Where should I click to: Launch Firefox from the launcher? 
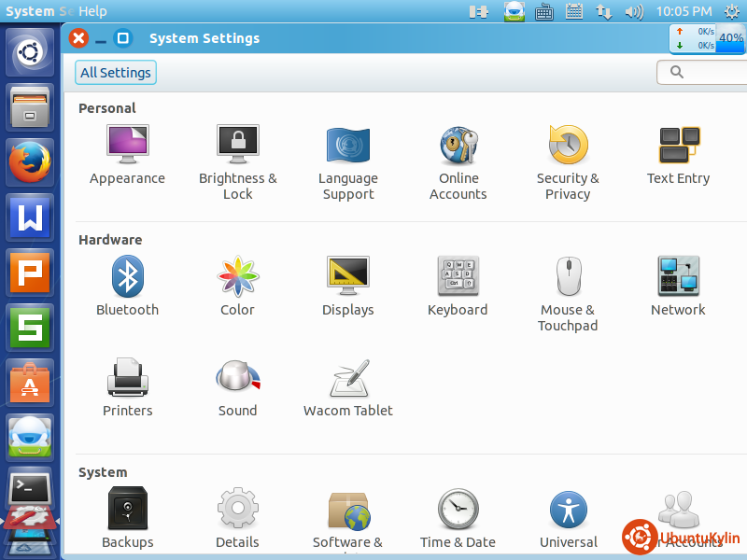coord(30,163)
